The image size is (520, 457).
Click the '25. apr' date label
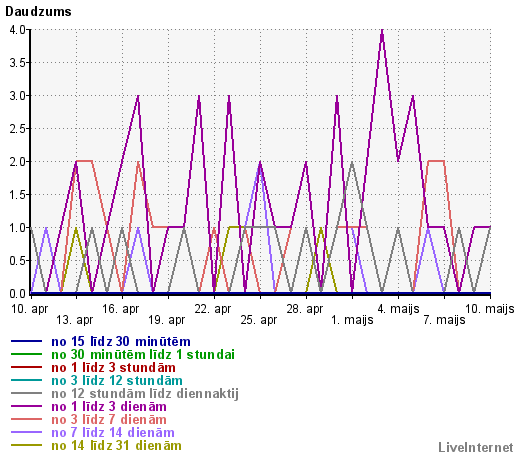pyautogui.click(x=259, y=320)
